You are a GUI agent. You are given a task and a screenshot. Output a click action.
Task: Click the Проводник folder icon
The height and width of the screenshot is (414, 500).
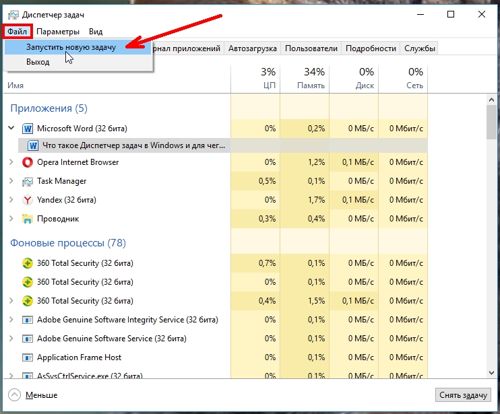pyautogui.click(x=27, y=219)
